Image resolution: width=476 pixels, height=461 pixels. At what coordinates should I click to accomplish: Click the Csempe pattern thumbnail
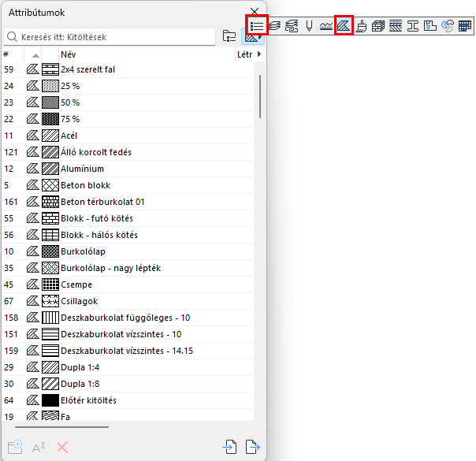point(50,284)
